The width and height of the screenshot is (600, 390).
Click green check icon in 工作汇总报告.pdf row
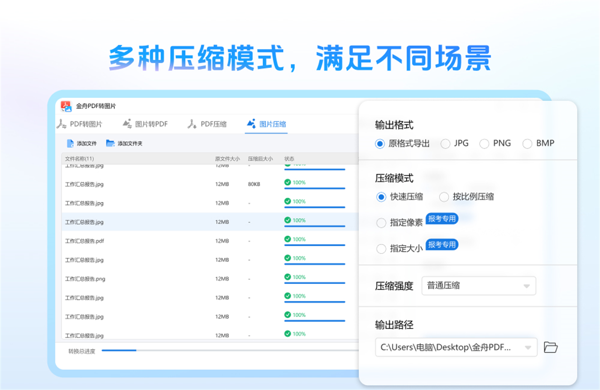tap(287, 239)
